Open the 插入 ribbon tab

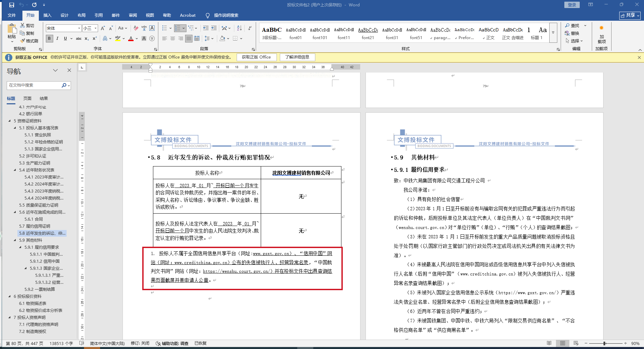(x=47, y=15)
